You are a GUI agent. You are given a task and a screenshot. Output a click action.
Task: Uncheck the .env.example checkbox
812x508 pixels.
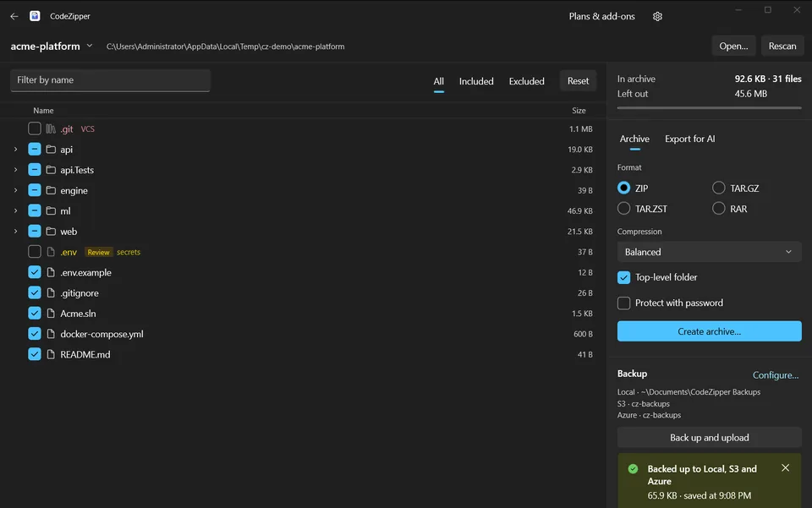point(34,272)
